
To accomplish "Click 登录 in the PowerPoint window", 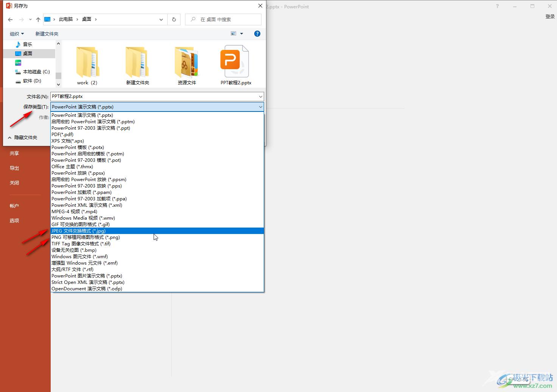I will pos(550,17).
